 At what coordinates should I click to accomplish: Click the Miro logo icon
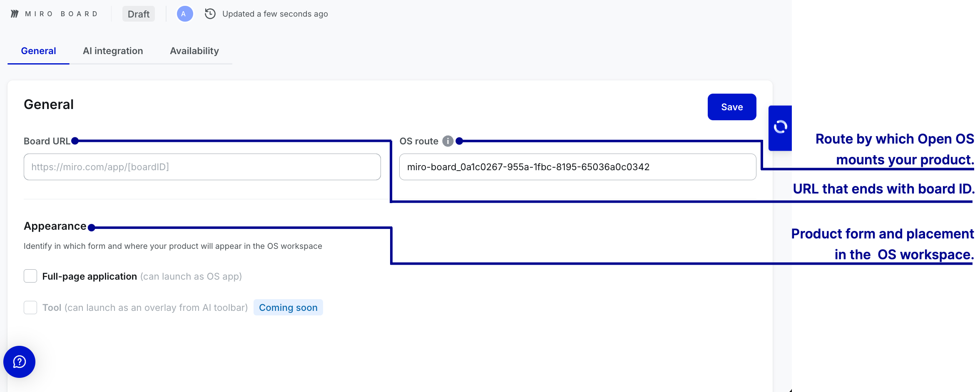pos(15,14)
